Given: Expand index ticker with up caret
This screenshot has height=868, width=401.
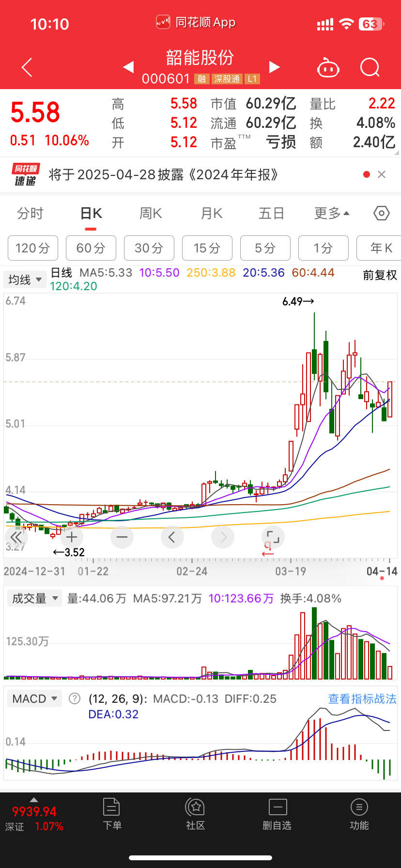Looking at the screenshot, I should (x=33, y=799).
